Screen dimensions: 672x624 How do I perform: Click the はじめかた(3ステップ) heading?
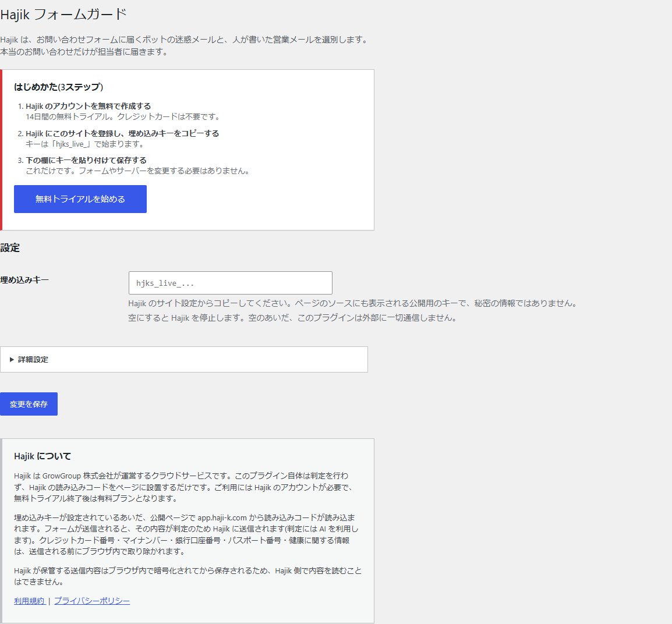tap(59, 87)
